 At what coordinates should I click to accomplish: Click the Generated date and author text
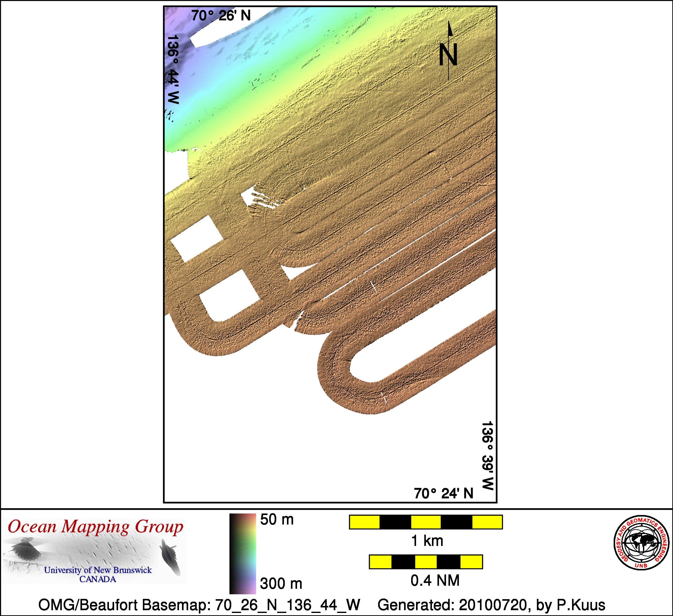click(x=491, y=605)
